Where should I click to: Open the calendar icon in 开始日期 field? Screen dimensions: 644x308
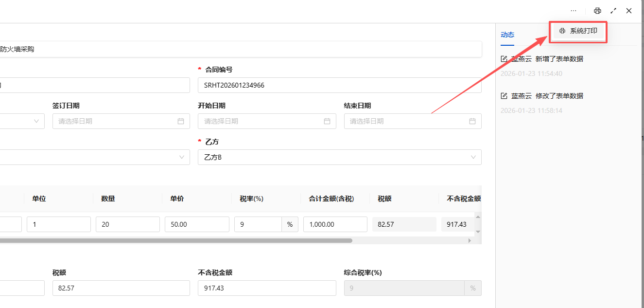(x=327, y=121)
